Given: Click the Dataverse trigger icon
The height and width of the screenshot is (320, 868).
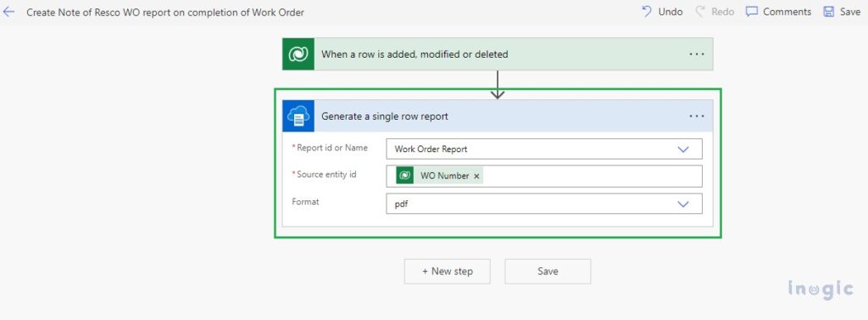Looking at the screenshot, I should coord(298,54).
